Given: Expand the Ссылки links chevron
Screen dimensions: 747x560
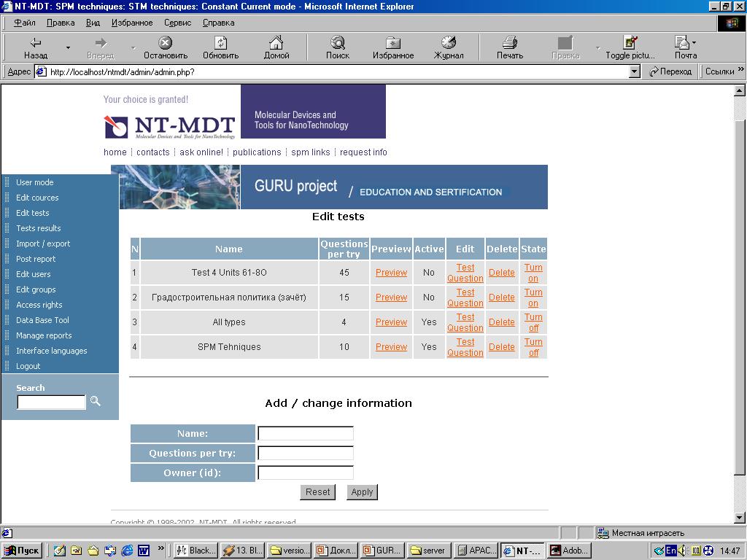Looking at the screenshot, I should (x=741, y=69).
